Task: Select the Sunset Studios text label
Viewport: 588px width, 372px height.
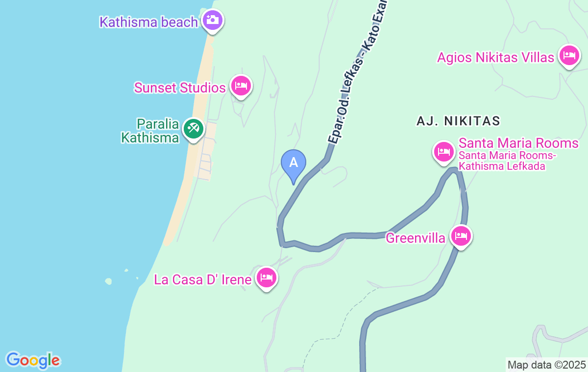Action: (180, 88)
